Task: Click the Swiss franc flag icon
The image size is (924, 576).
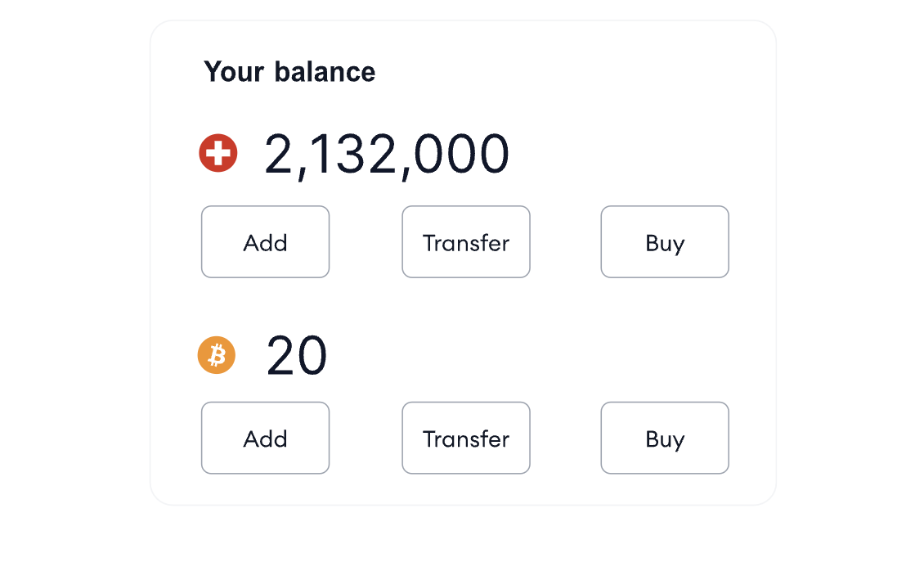Action: click(218, 153)
